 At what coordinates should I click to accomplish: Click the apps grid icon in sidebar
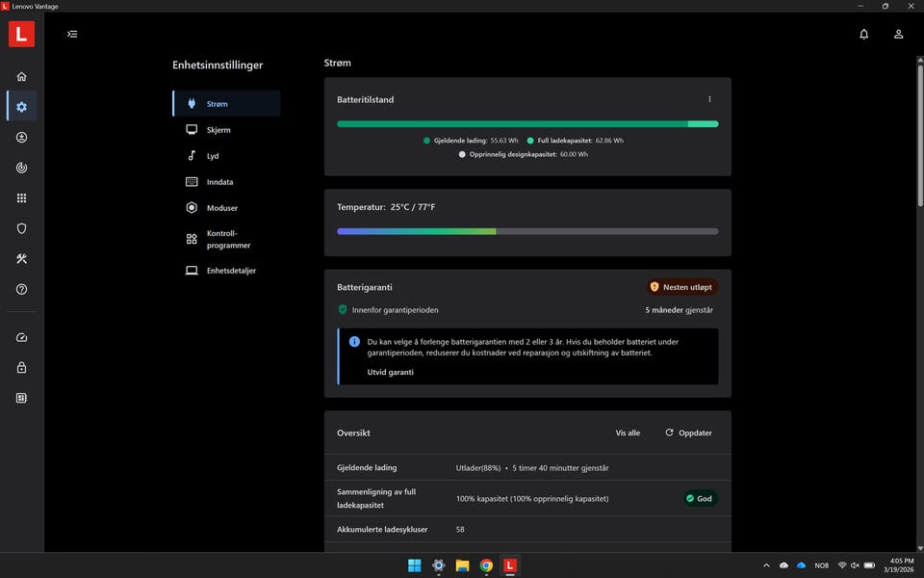coord(21,198)
